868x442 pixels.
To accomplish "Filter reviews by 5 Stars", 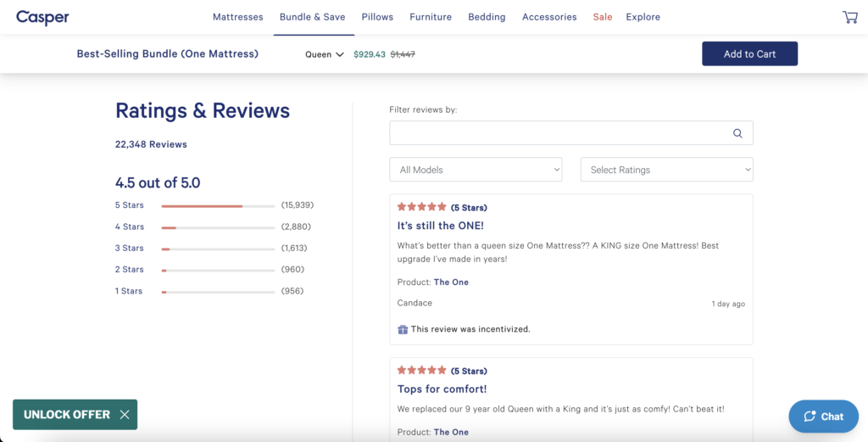I will coord(130,205).
